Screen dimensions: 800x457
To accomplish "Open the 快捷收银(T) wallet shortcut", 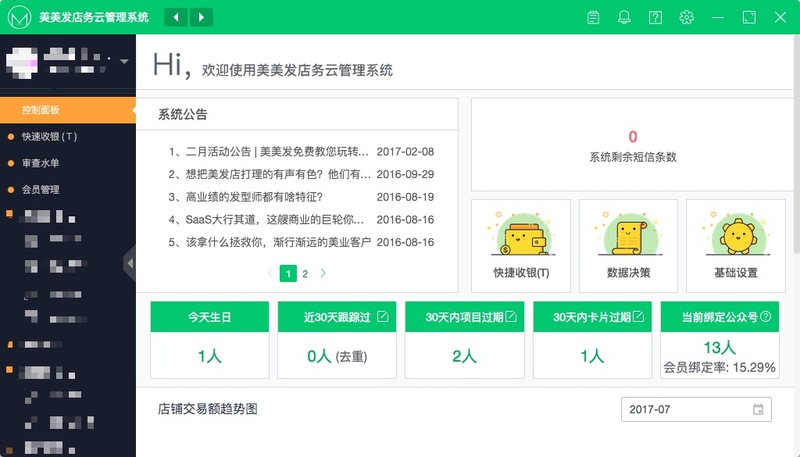I will pyautogui.click(x=521, y=246).
